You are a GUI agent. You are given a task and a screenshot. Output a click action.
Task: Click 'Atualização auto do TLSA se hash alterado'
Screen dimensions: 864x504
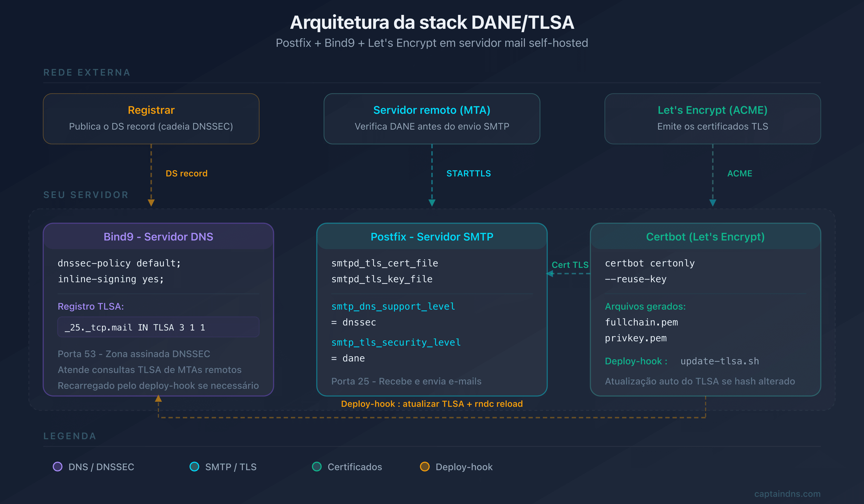click(700, 381)
